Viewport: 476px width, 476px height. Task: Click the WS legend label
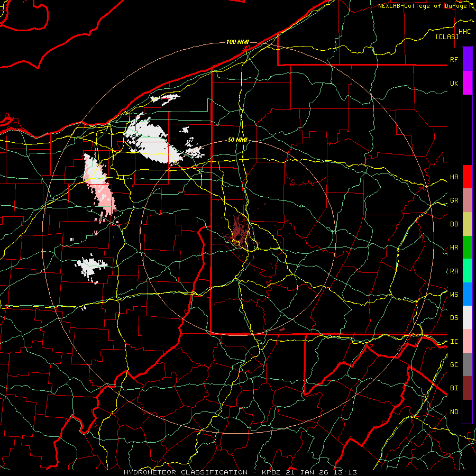coord(454,294)
